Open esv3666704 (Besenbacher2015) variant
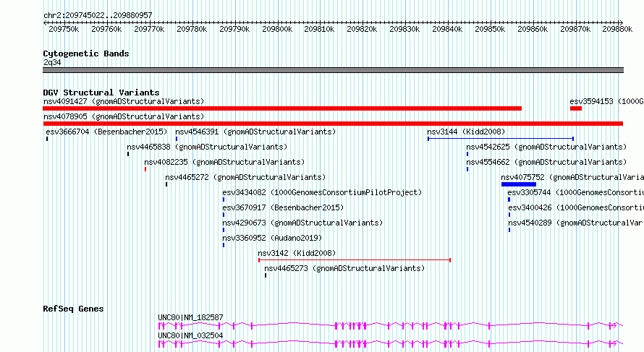Viewport: 644px width, 352px height. tap(107, 132)
